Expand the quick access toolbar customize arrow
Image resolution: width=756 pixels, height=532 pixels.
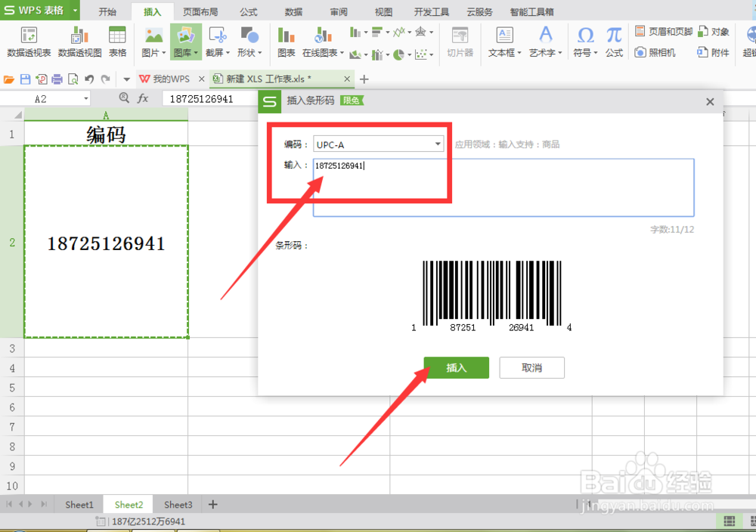click(x=126, y=79)
